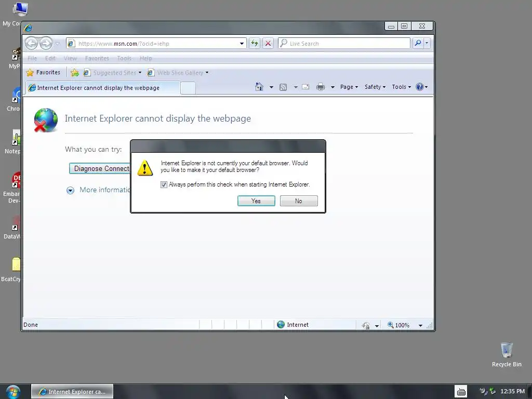Screen dimensions: 532x399
Task: Click the globe error icon
Action: [46, 120]
